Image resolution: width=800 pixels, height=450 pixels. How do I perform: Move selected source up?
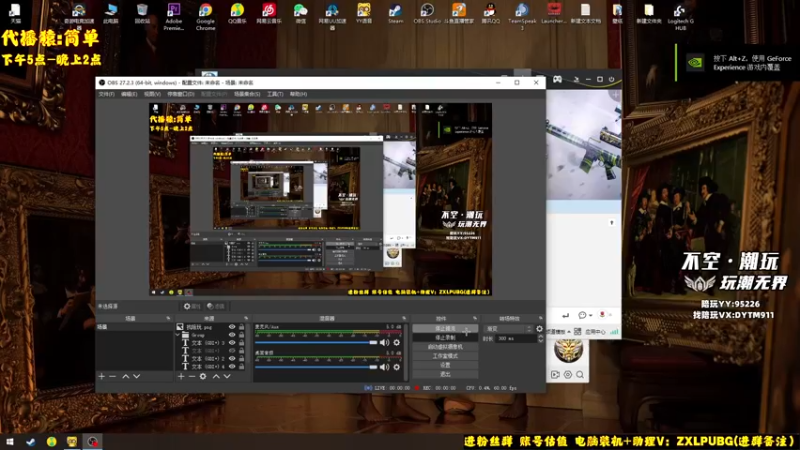click(216, 376)
